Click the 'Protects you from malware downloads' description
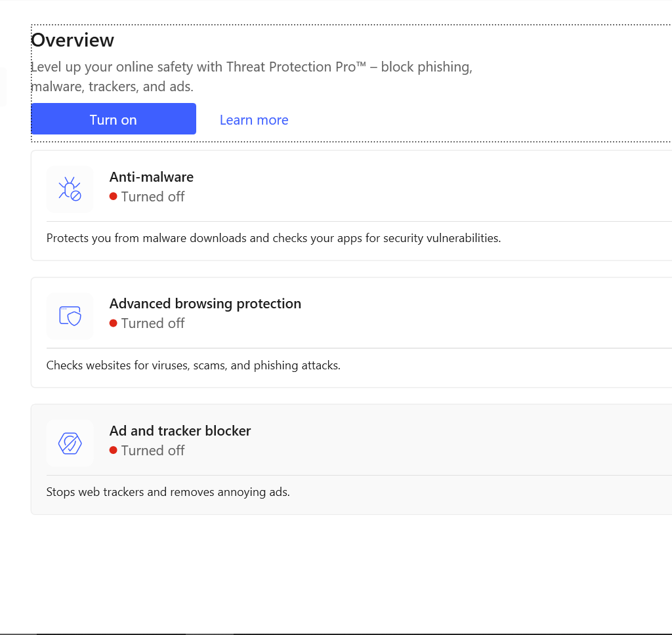 [274, 238]
